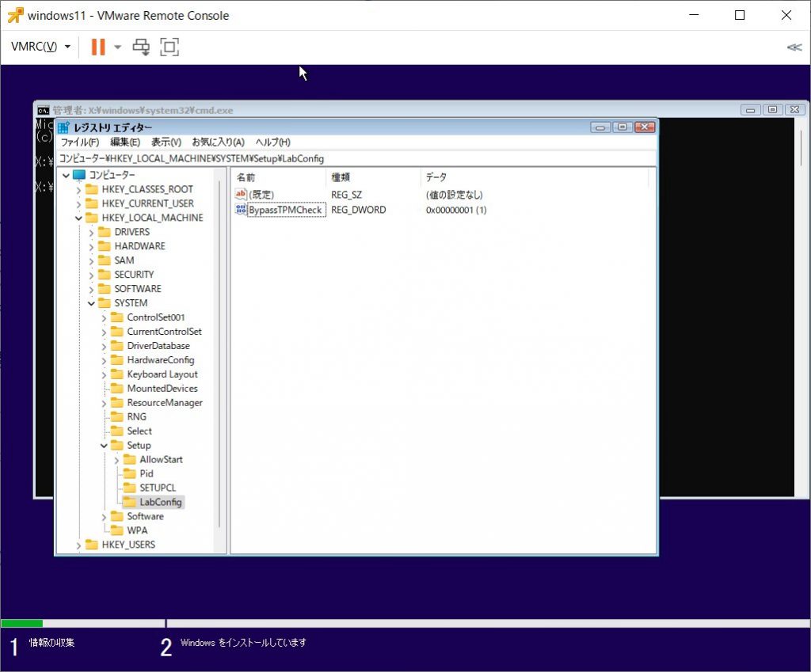The image size is (811, 672).
Task: Open the 表示(V) menu
Action: [x=166, y=142]
